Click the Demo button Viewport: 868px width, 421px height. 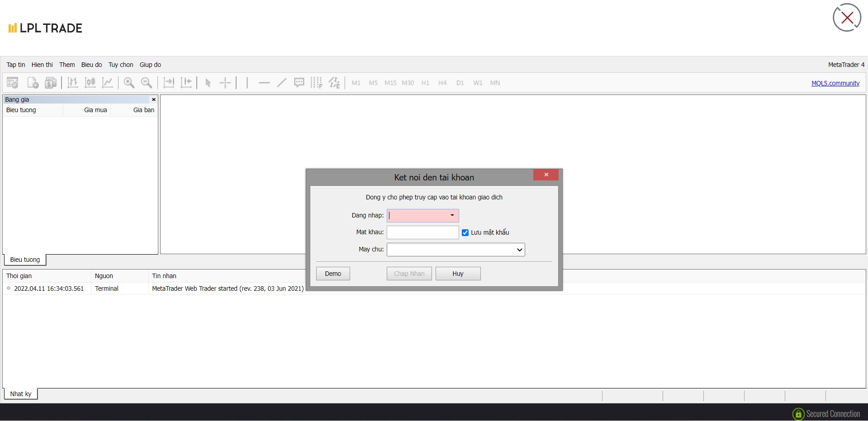click(333, 274)
